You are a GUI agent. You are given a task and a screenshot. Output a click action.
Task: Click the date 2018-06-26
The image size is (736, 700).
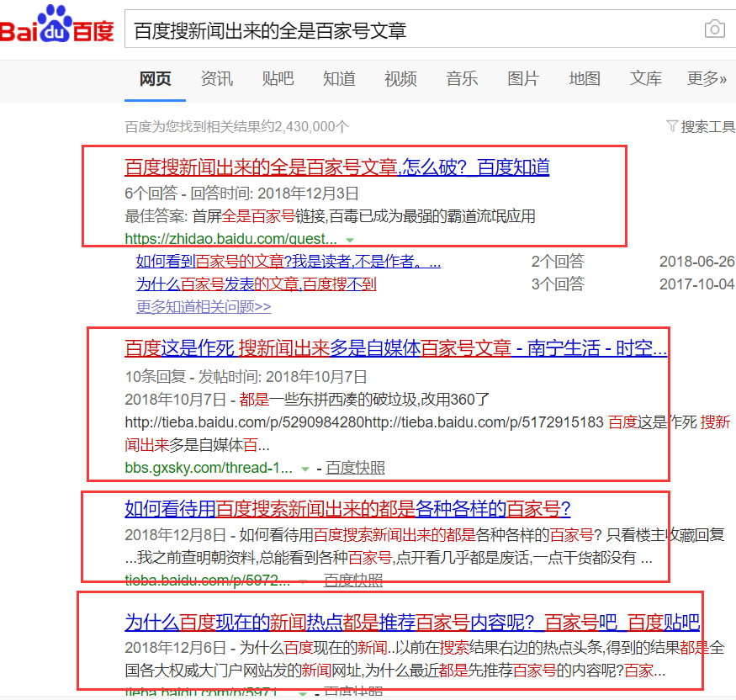pyautogui.click(x=696, y=262)
